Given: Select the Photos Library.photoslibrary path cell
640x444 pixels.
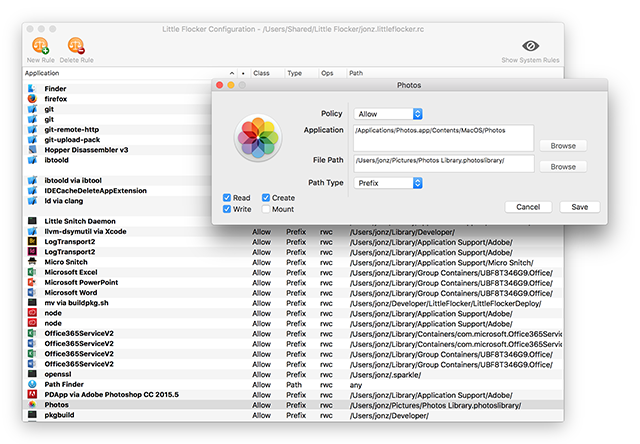Looking at the screenshot, I should pyautogui.click(x=435, y=405).
